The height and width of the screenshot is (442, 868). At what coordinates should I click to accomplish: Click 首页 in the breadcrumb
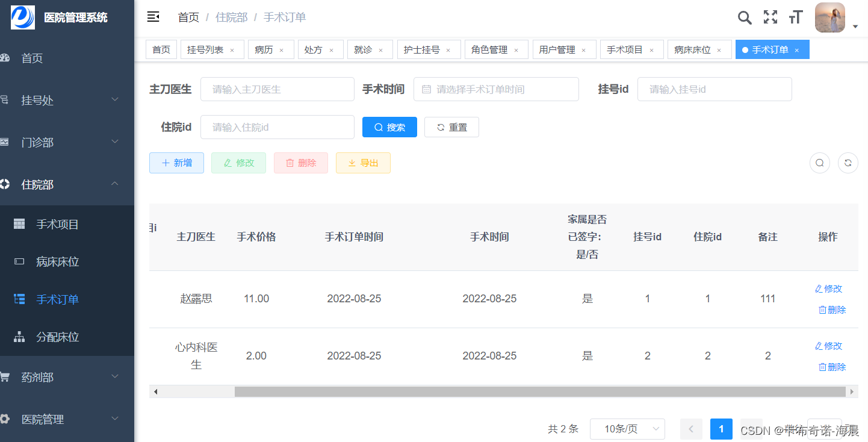pos(188,17)
